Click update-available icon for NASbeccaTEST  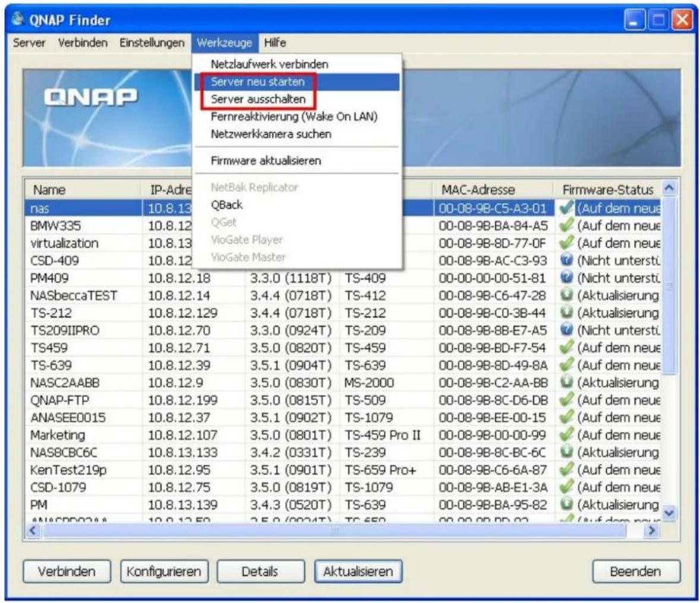click(566, 295)
